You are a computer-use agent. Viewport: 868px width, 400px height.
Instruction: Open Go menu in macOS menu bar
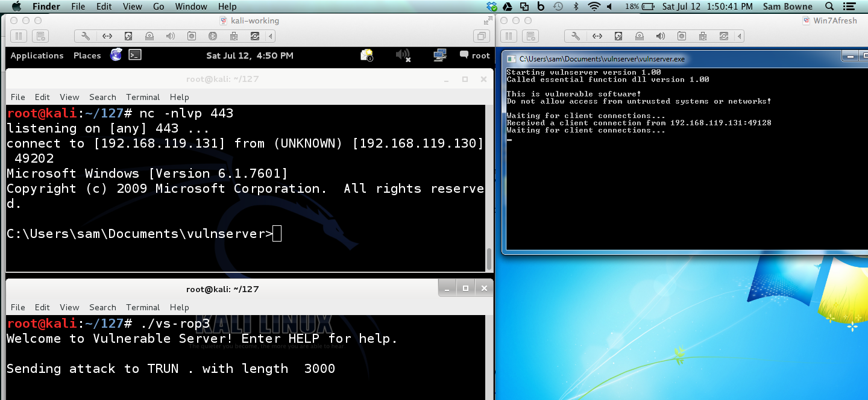pyautogui.click(x=159, y=7)
